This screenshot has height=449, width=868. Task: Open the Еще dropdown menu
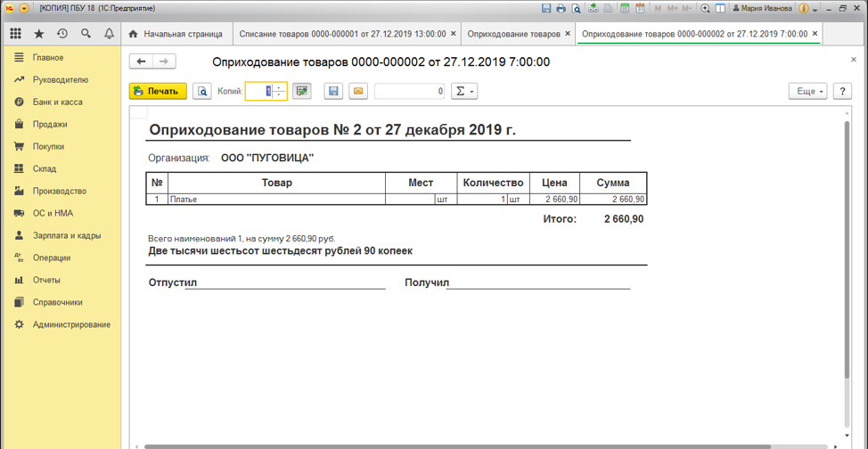[807, 91]
